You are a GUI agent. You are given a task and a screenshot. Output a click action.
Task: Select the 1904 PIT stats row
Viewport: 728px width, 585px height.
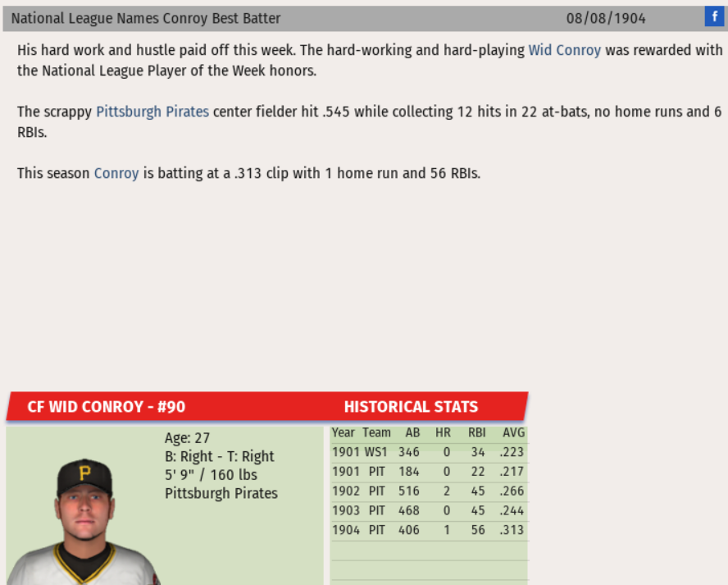pyautogui.click(x=428, y=531)
